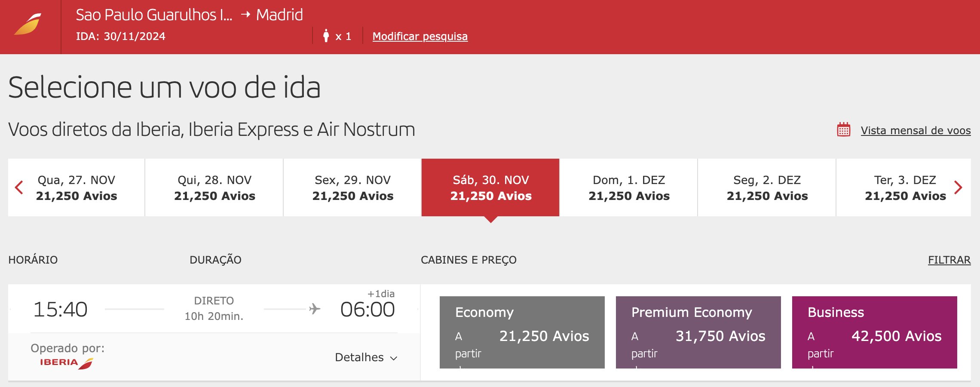
Task: Show later dates with the right arrow
Action: click(x=958, y=187)
